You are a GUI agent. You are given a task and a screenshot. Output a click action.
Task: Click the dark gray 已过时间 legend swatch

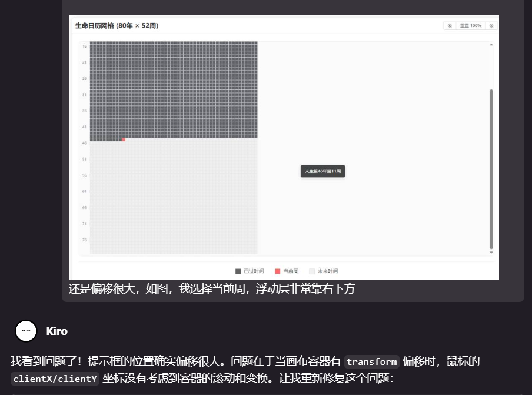(x=238, y=271)
